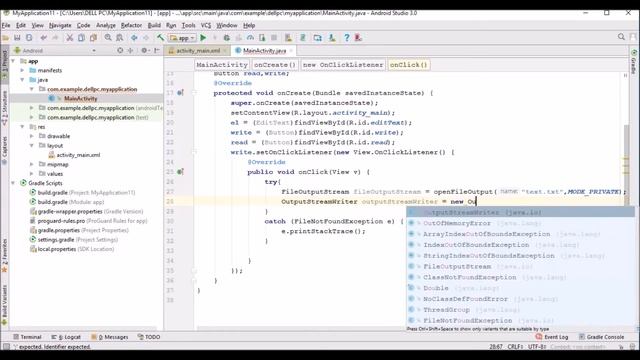The width and height of the screenshot is (640, 360).
Task: Click the Debug app bug icon
Action: (x=227, y=38)
